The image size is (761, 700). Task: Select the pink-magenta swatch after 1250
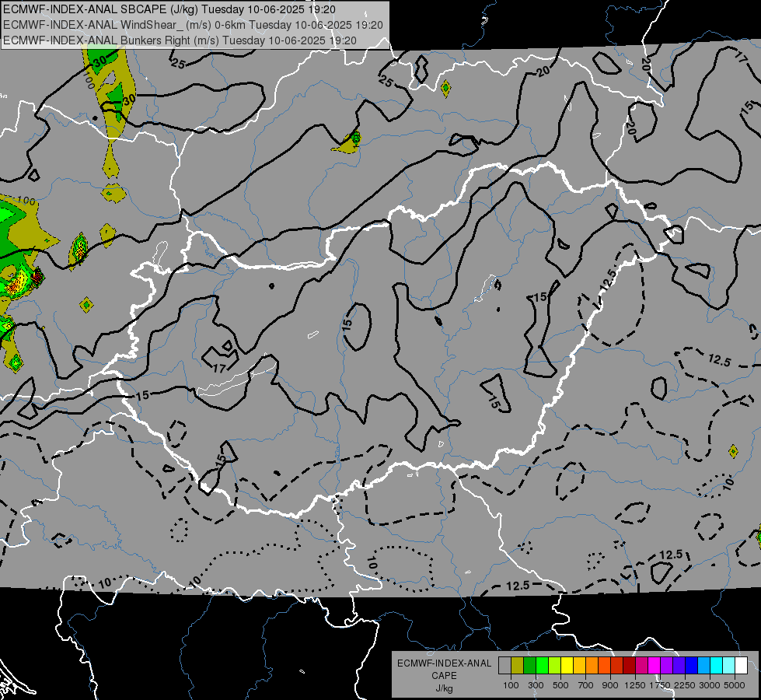click(641, 666)
